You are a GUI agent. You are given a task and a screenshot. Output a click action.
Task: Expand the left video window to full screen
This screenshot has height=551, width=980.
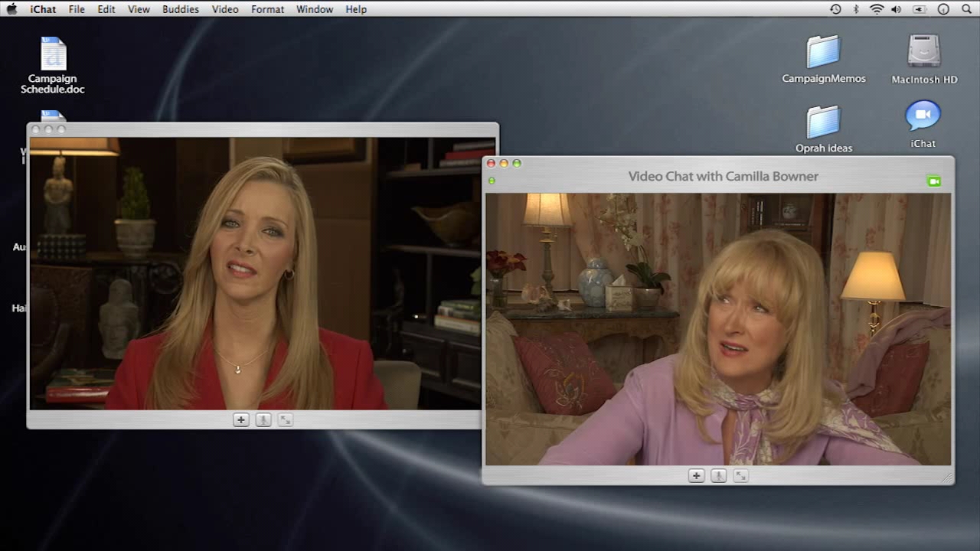[x=286, y=419]
